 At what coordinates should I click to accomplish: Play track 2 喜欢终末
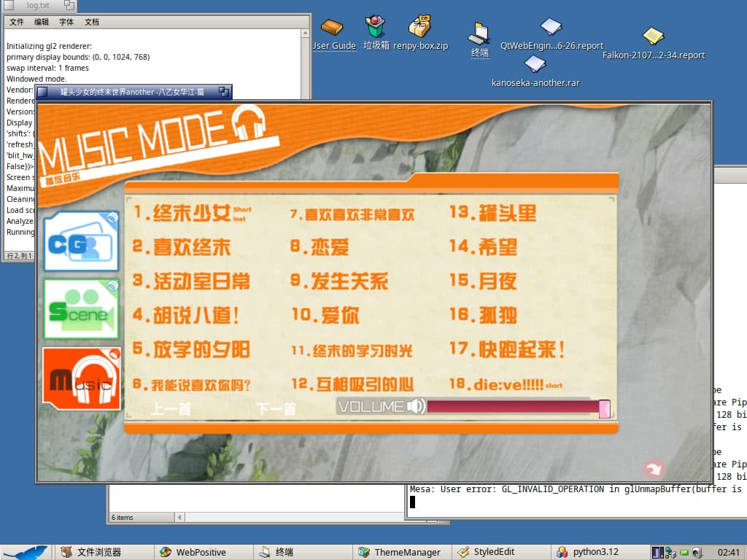[182, 246]
